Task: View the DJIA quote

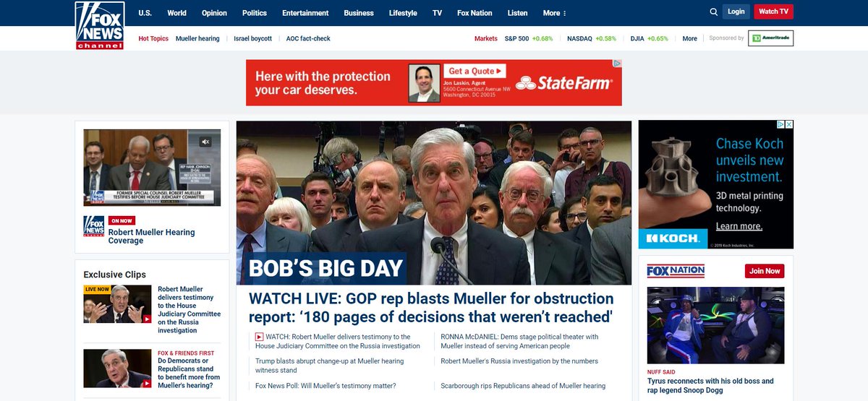Action: coord(650,38)
